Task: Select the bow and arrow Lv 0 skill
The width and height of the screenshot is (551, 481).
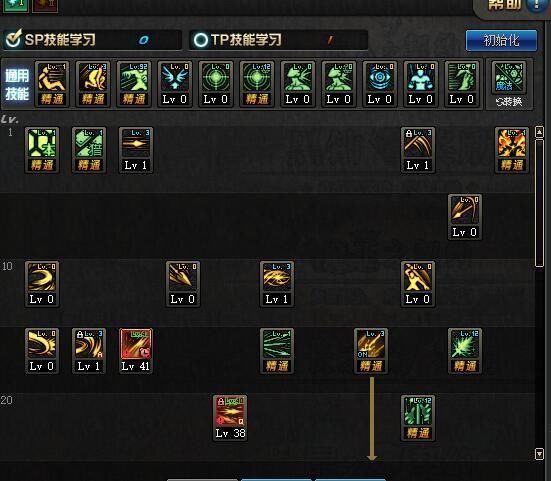Action: (465, 217)
